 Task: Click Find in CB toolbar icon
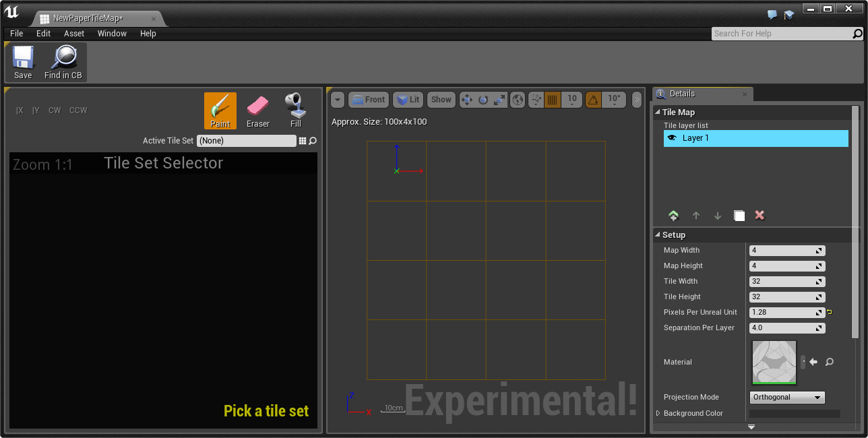tap(63, 63)
